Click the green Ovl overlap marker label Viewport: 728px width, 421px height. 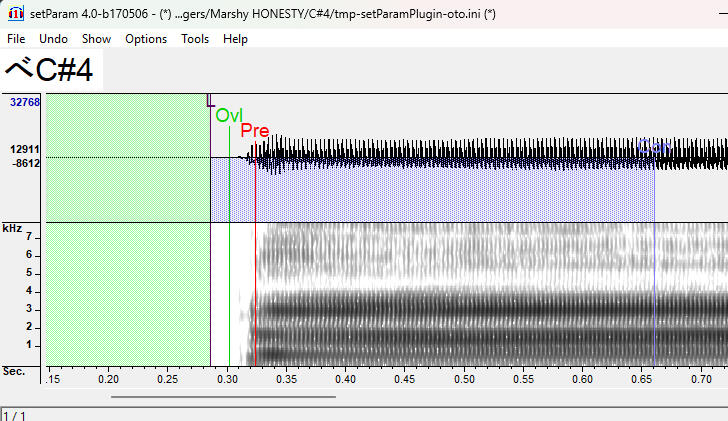229,115
